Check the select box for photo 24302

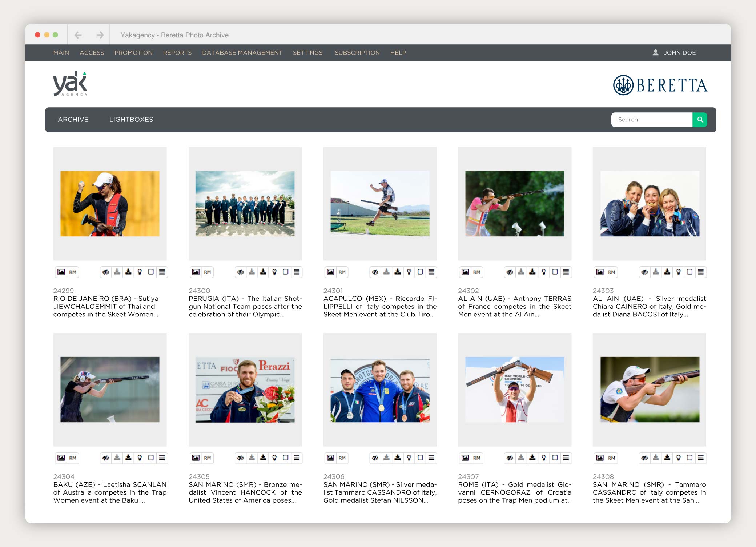555,272
